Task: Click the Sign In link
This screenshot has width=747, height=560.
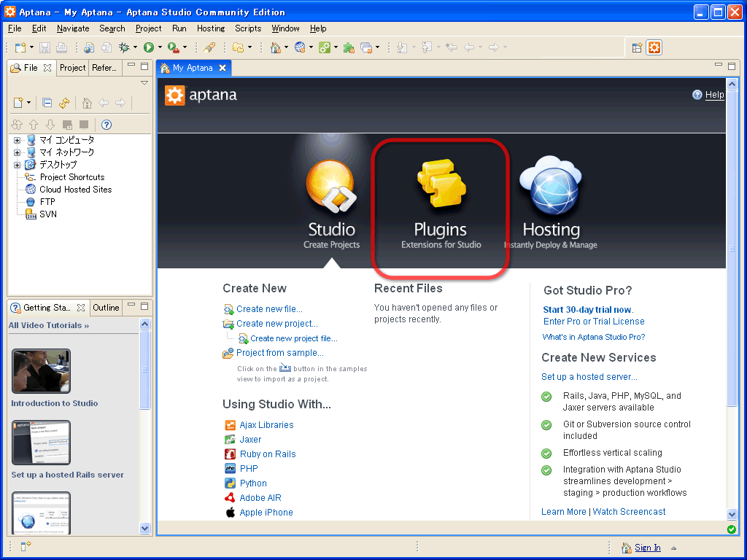Action: (x=648, y=548)
